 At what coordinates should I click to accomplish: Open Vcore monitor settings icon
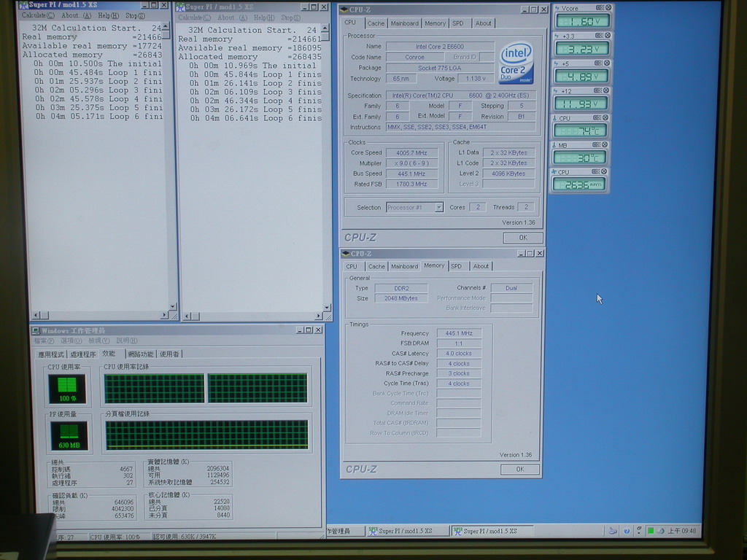click(600, 7)
